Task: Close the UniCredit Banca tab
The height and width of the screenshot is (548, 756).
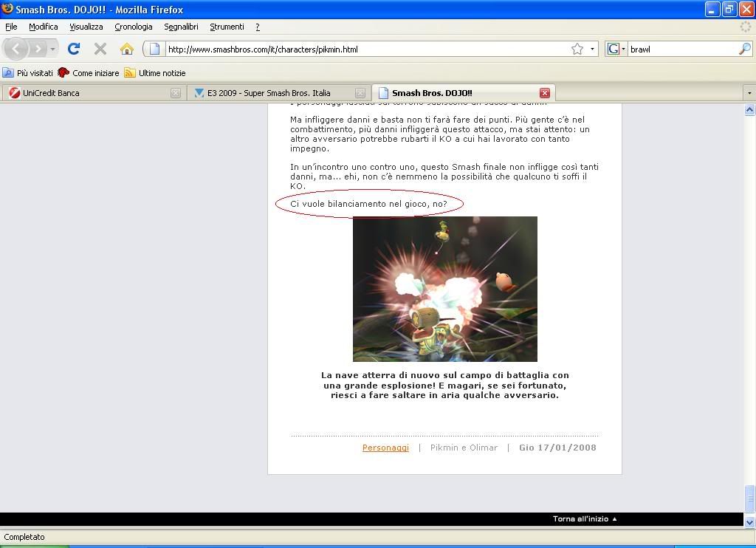Action: pos(176,93)
